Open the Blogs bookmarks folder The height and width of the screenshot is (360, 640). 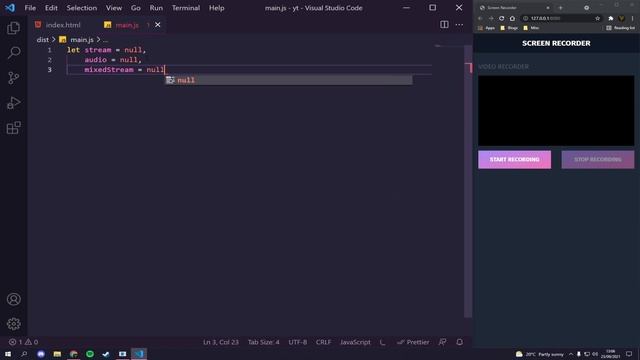click(509, 28)
